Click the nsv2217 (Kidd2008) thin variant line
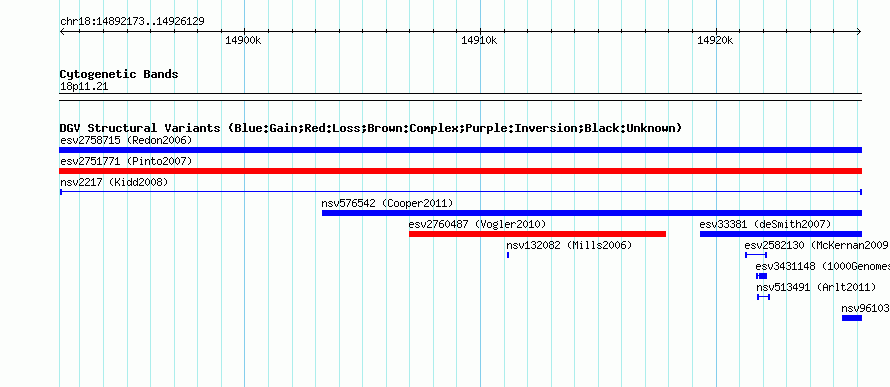890x387 pixels. click(460, 192)
